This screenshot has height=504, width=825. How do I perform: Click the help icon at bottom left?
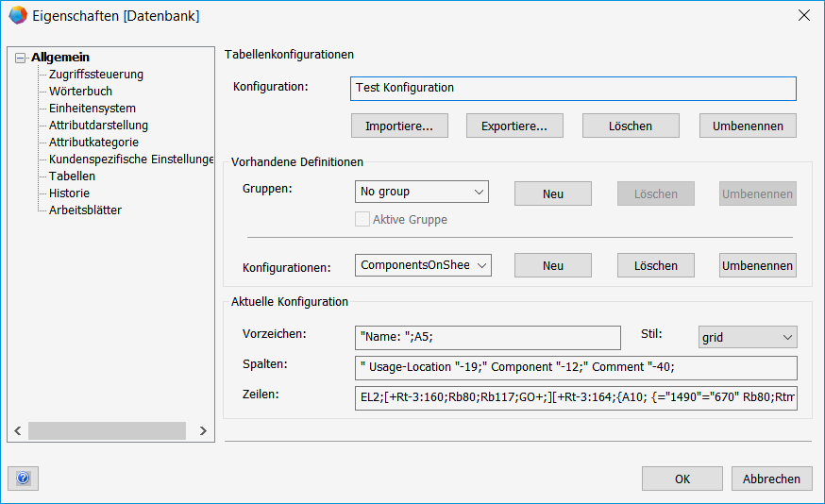point(23,479)
